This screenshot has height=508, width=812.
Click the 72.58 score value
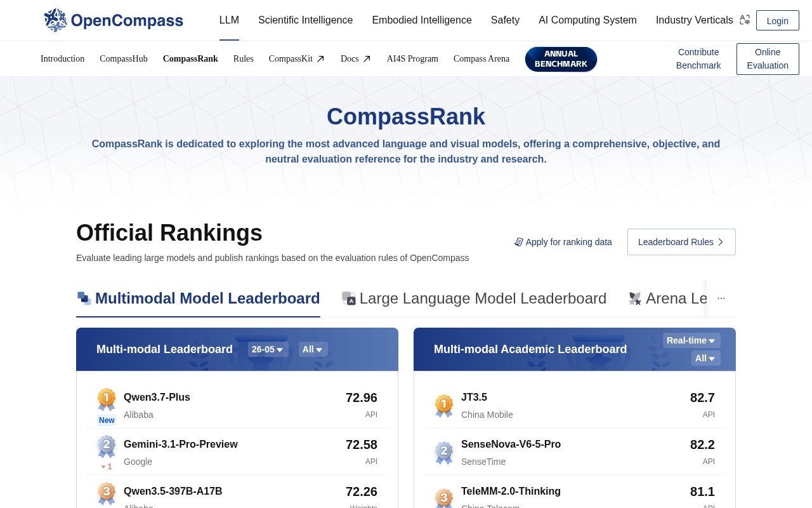pos(362,444)
